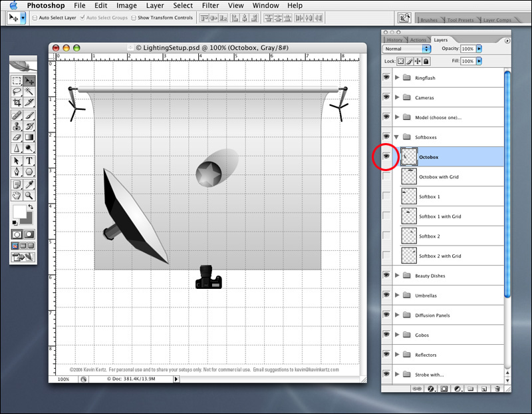
Task: Select the Rectangular Marquee tool
Action: [17, 81]
